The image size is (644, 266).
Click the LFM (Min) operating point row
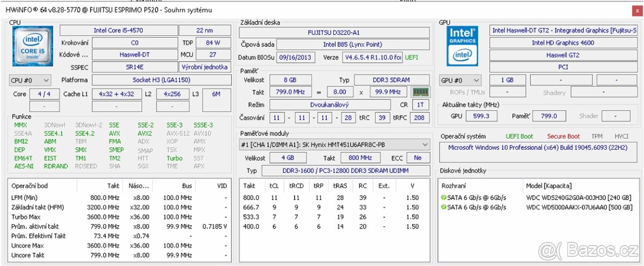pos(120,197)
